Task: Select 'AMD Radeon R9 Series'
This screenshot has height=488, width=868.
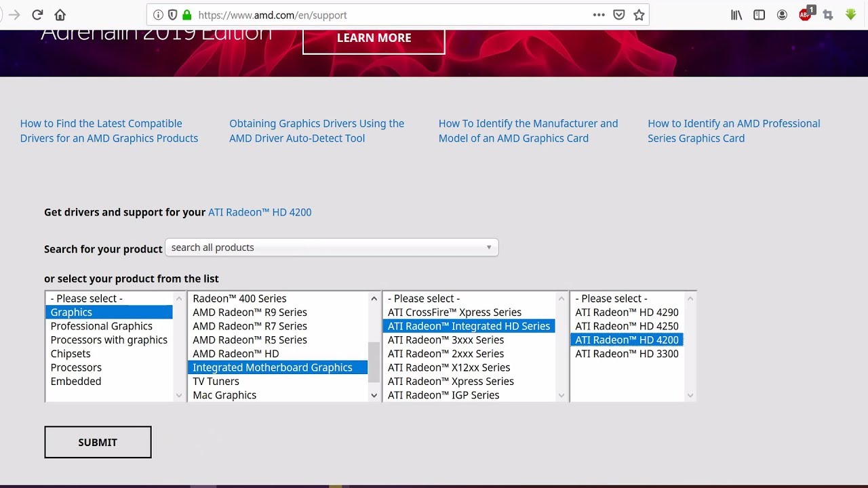Action: [278, 312]
